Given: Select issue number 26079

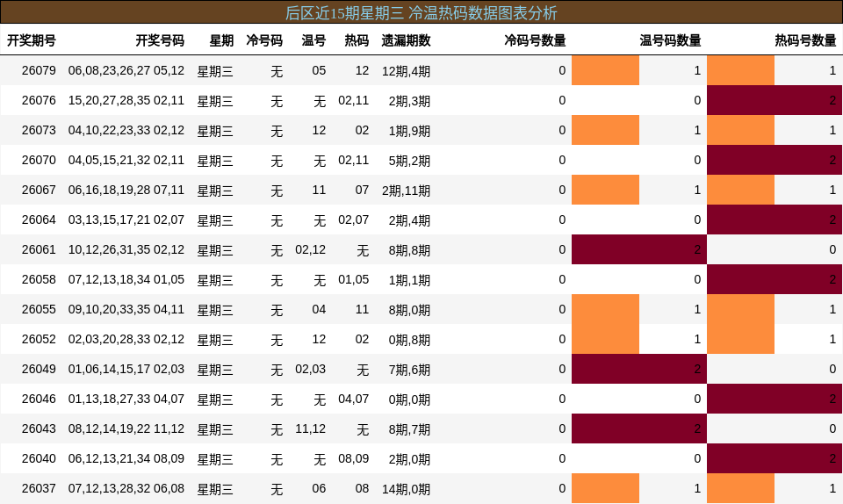Looking at the screenshot, I should [x=39, y=70].
